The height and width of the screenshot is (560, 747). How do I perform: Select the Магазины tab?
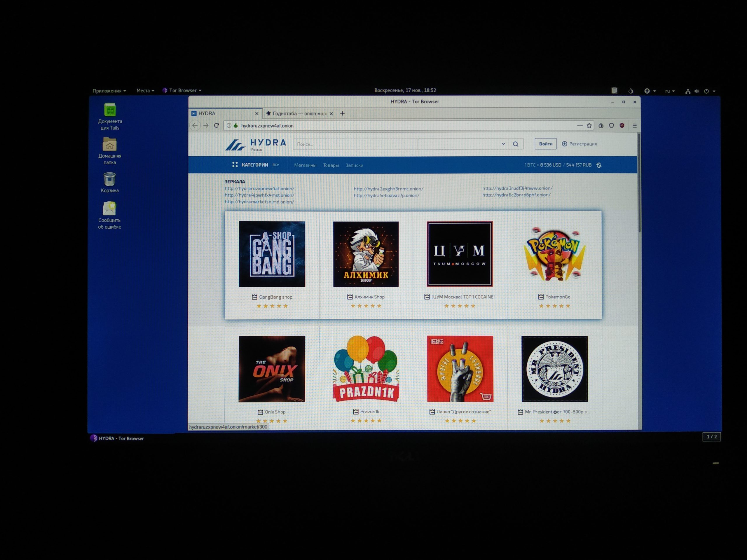305,165
